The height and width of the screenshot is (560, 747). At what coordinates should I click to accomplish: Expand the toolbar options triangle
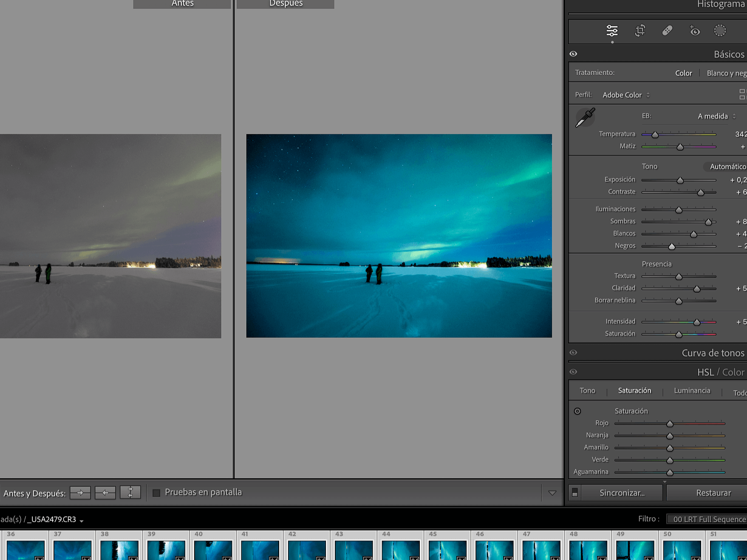pos(552,493)
